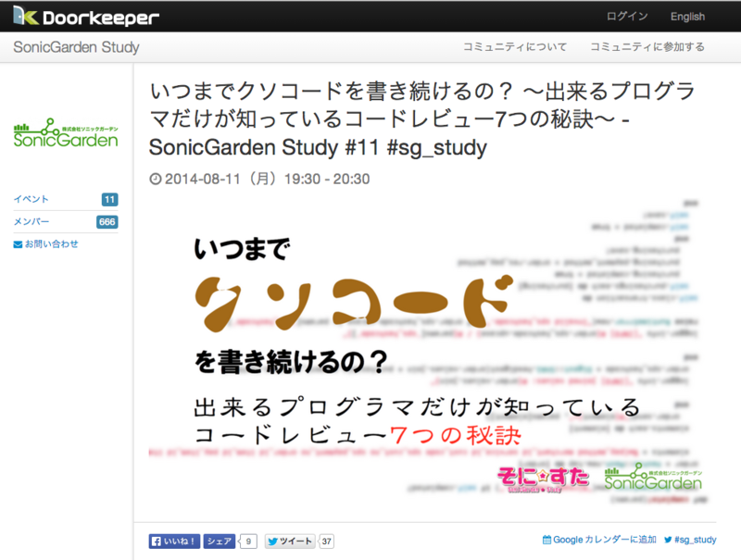Click the clock icon beside the date

coord(155,179)
